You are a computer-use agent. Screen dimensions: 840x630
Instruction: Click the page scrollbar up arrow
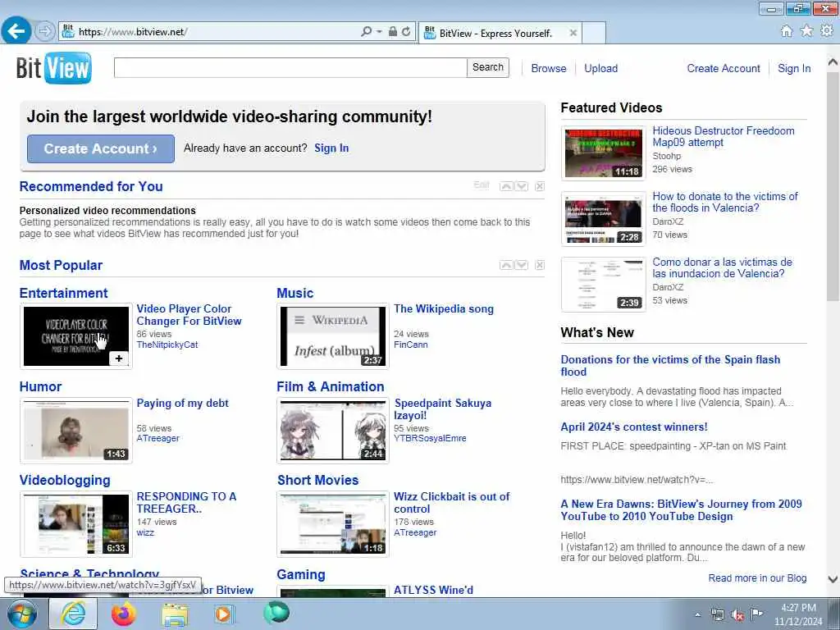pyautogui.click(x=833, y=62)
